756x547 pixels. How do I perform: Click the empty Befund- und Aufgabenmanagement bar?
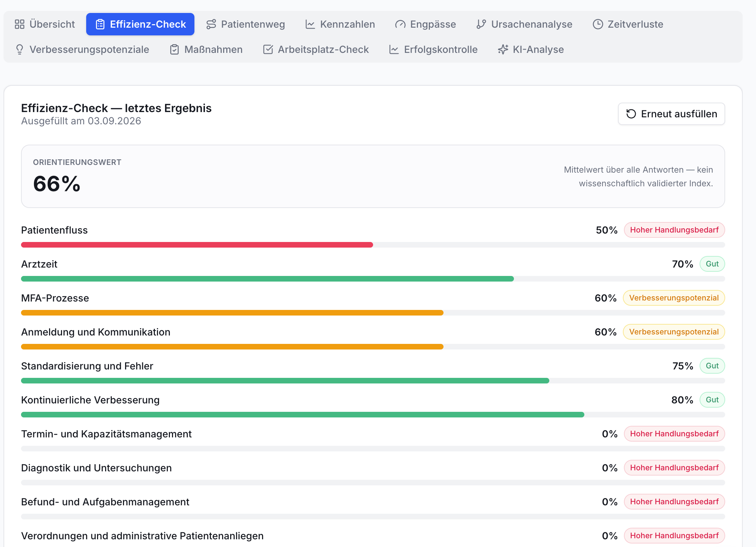click(x=373, y=517)
